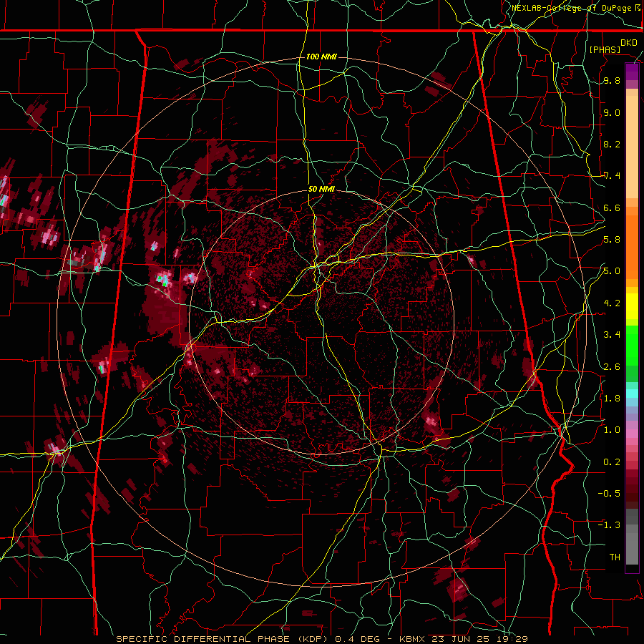Click the 7.4 scale label
The height and width of the screenshot is (644, 644).
(612, 176)
